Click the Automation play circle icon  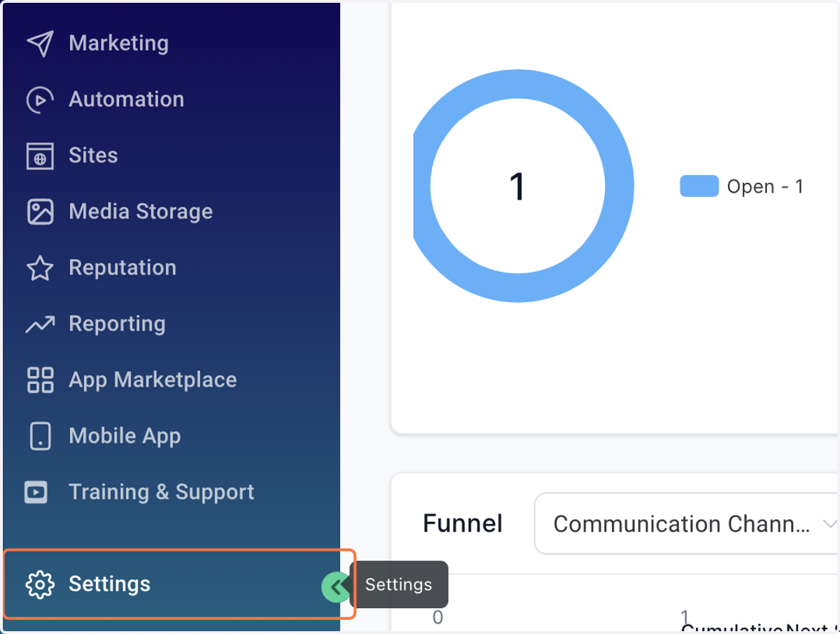pyautogui.click(x=40, y=99)
